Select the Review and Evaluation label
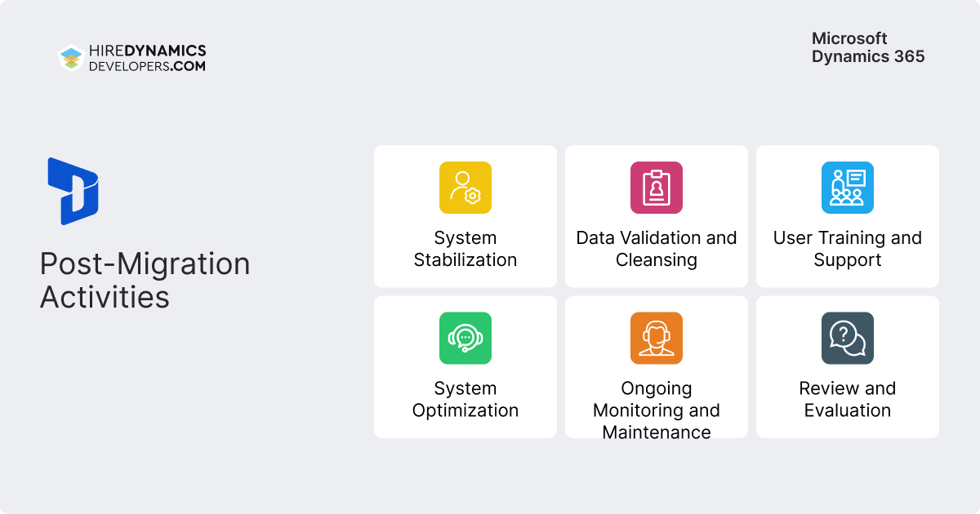980x514 pixels. 848,399
